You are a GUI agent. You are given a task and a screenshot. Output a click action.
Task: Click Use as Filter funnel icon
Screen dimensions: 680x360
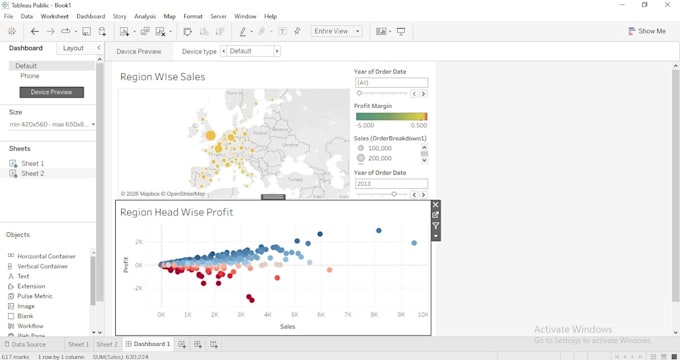(x=436, y=226)
